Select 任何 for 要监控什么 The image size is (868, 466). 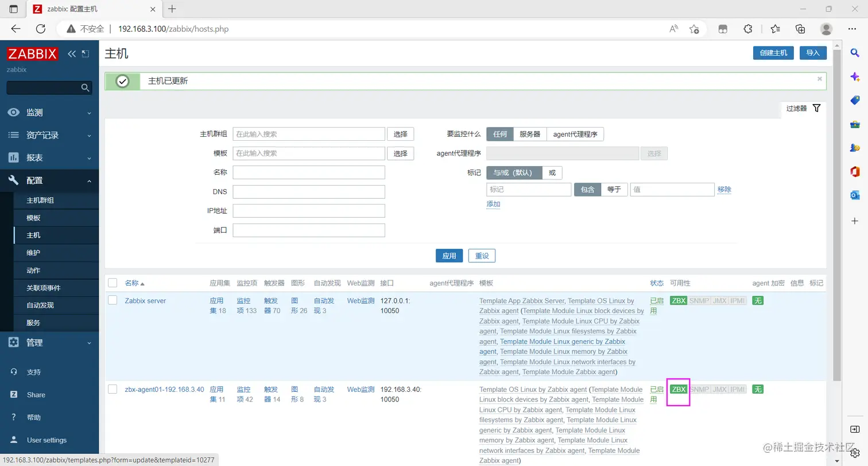click(499, 134)
